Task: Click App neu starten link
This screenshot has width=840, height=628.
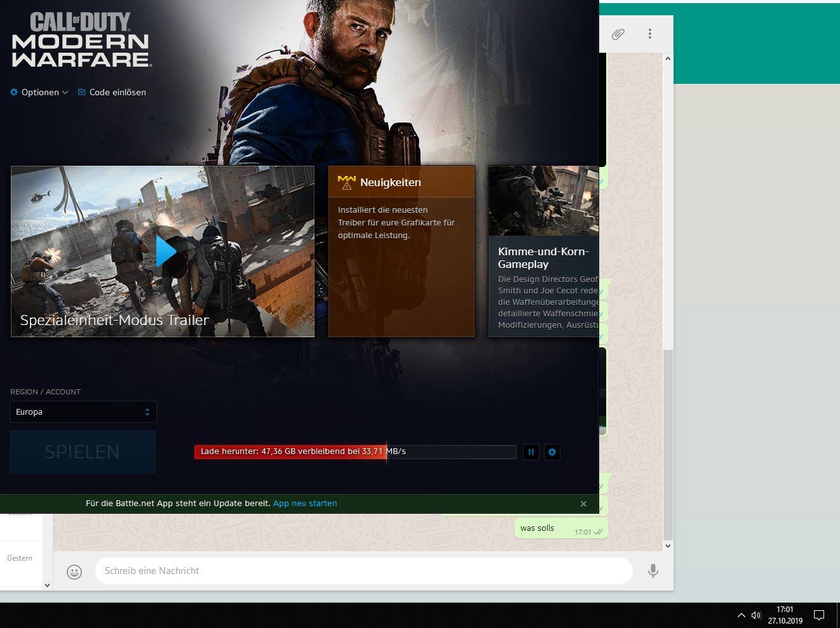Action: (x=305, y=504)
